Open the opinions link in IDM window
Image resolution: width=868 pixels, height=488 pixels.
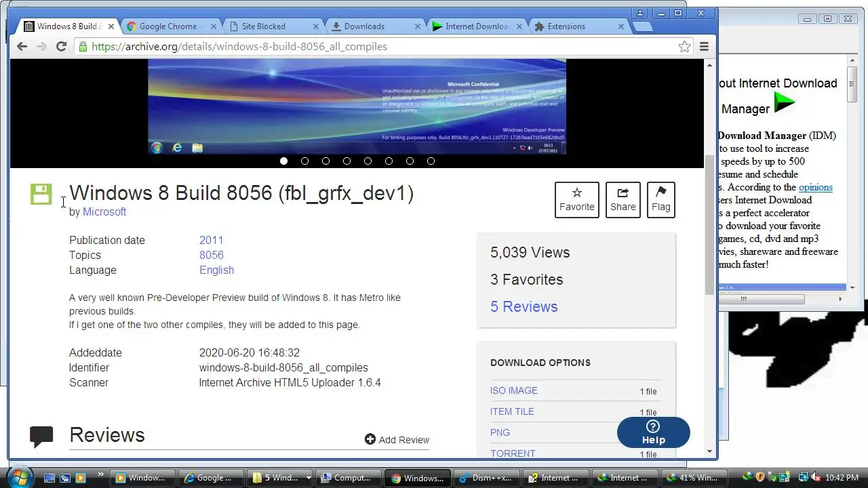[x=815, y=187]
